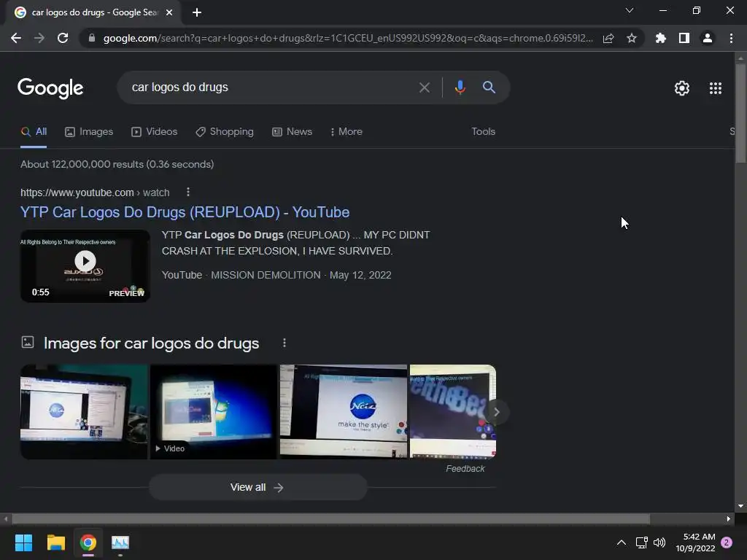Click Chrome icon on taskbar
747x560 pixels.
click(x=88, y=542)
